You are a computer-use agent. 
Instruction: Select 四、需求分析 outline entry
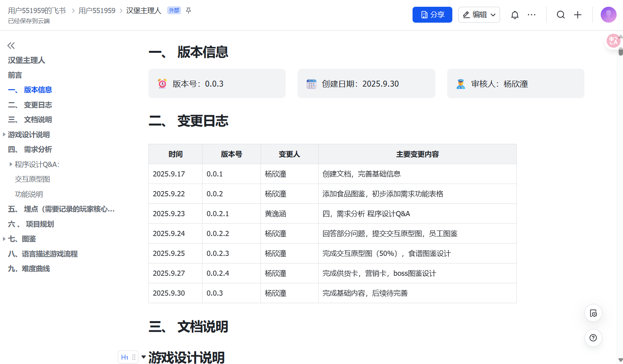coord(30,149)
